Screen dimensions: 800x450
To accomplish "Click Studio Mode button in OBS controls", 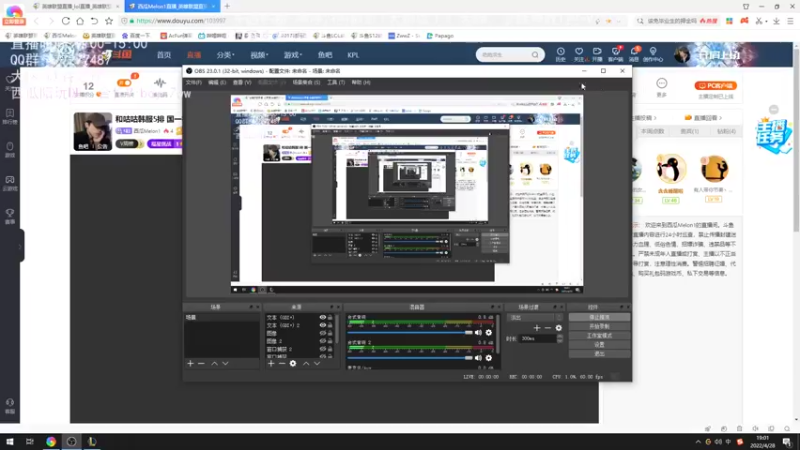I will click(x=599, y=336).
